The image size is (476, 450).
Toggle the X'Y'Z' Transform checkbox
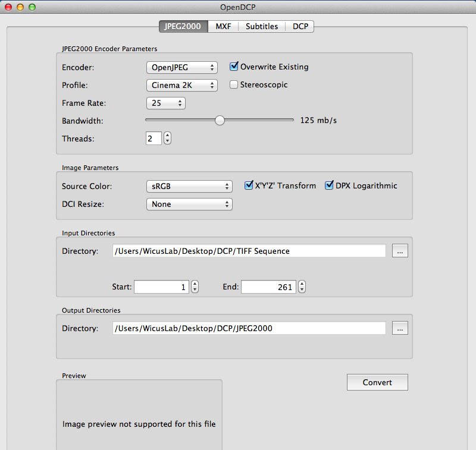(x=249, y=185)
